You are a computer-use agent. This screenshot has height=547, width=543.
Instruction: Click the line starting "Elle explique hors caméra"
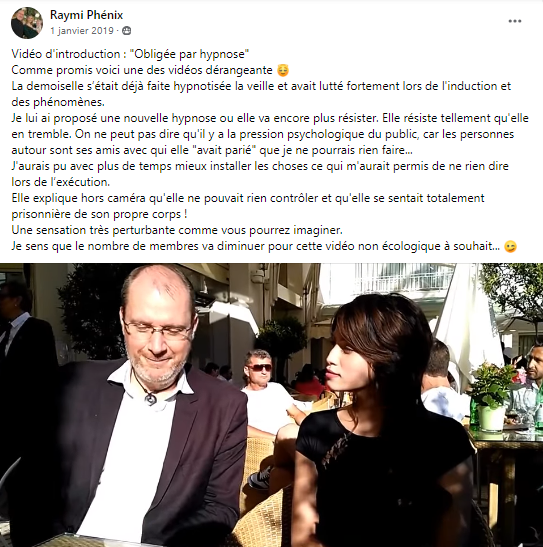pos(248,198)
